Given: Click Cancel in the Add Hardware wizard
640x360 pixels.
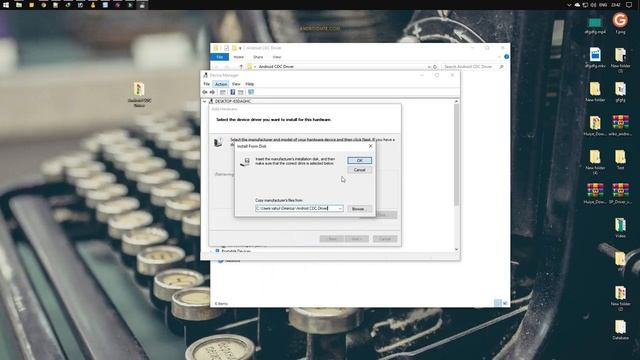Looking at the screenshot, I should click(x=385, y=239).
